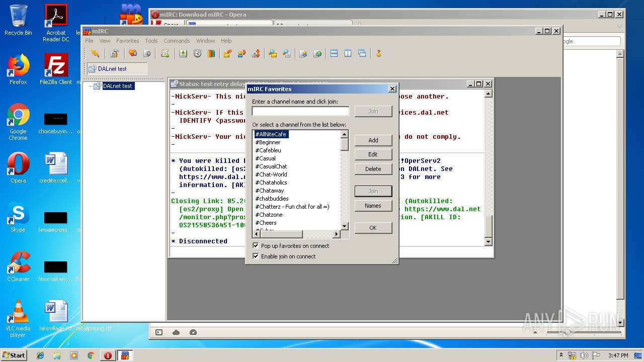Focus the channel name input field
The height and width of the screenshot is (362, 644).
point(300,111)
